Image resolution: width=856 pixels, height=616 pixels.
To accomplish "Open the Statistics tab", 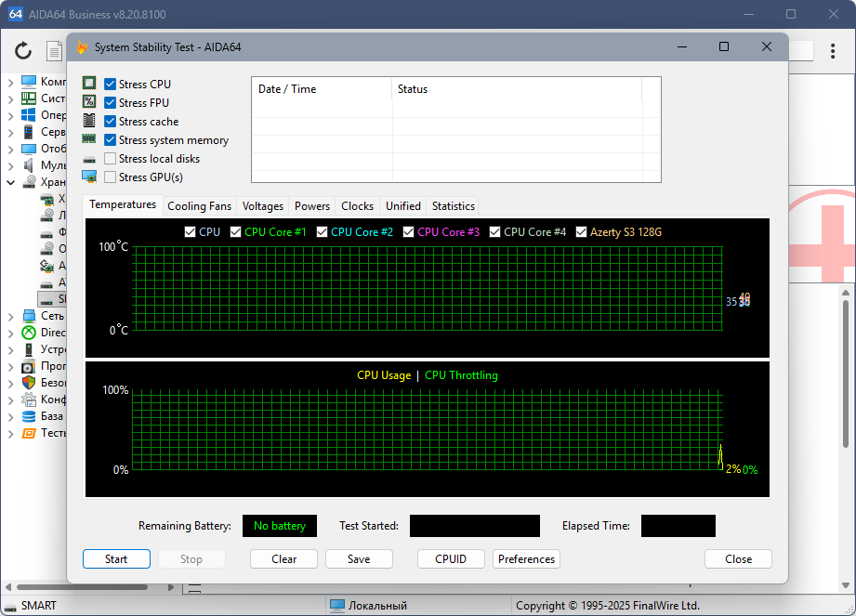I will point(453,206).
